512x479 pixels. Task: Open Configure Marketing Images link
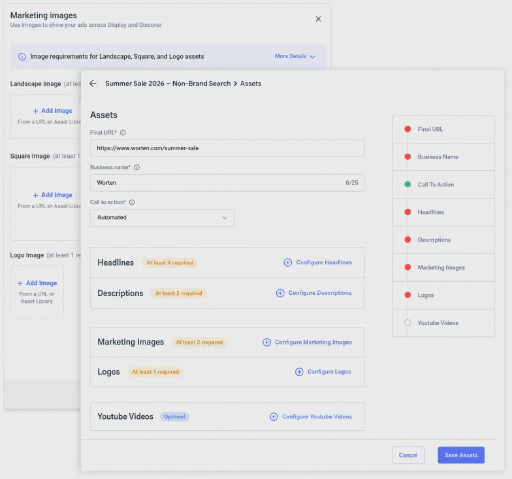pyautogui.click(x=313, y=342)
